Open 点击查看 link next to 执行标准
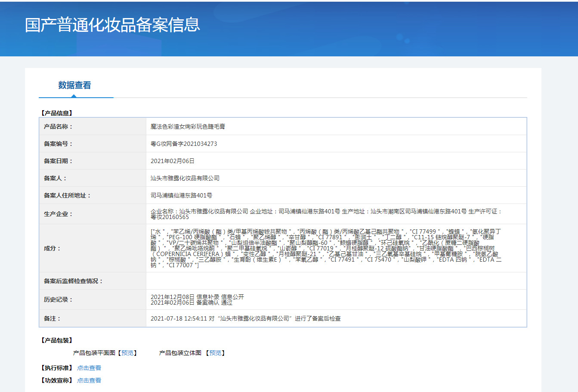Viewport: 578px width, 392px height. (x=89, y=368)
